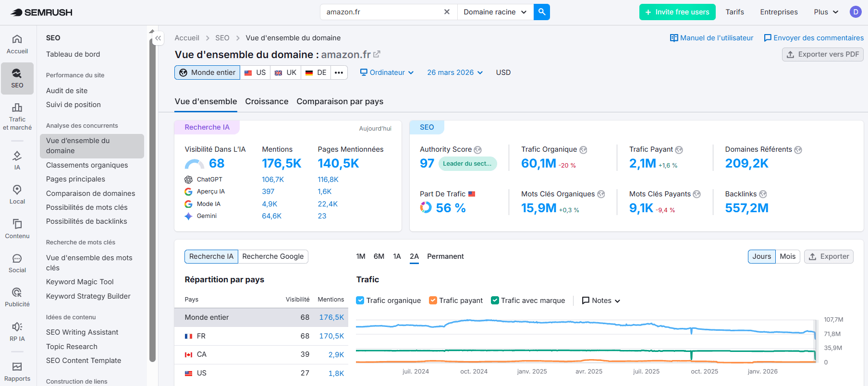Click Exporter vers PDF button

(822, 54)
